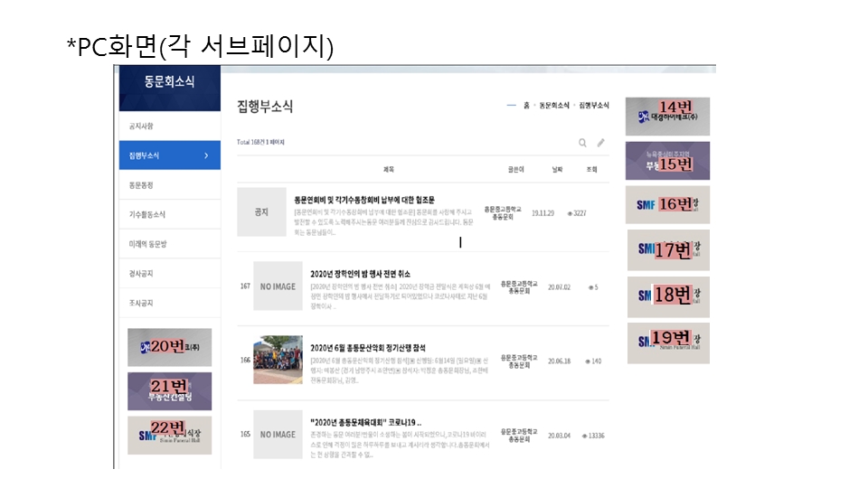Click the SMF banner marked 16번
The width and height of the screenshot is (868, 488).
pos(667,205)
